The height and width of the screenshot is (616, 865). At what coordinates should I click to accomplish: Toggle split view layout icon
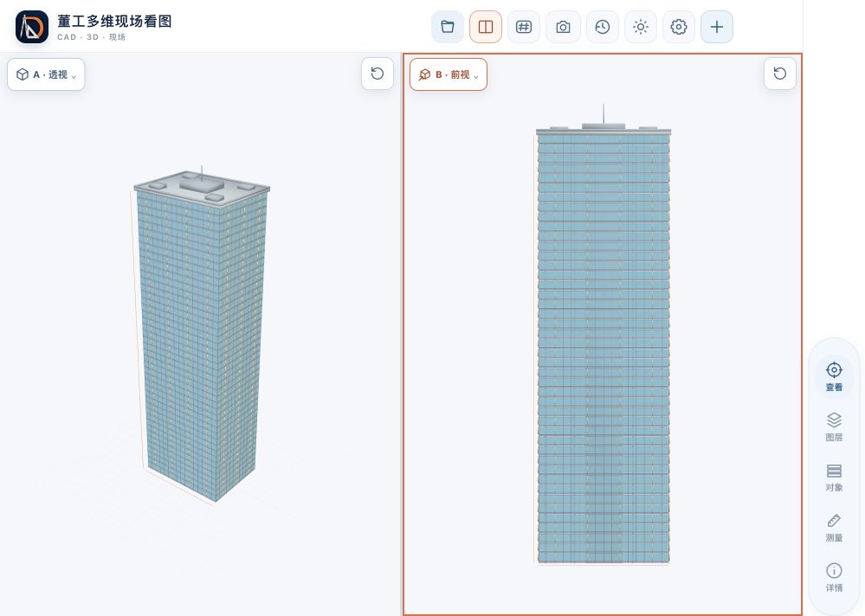(x=486, y=27)
